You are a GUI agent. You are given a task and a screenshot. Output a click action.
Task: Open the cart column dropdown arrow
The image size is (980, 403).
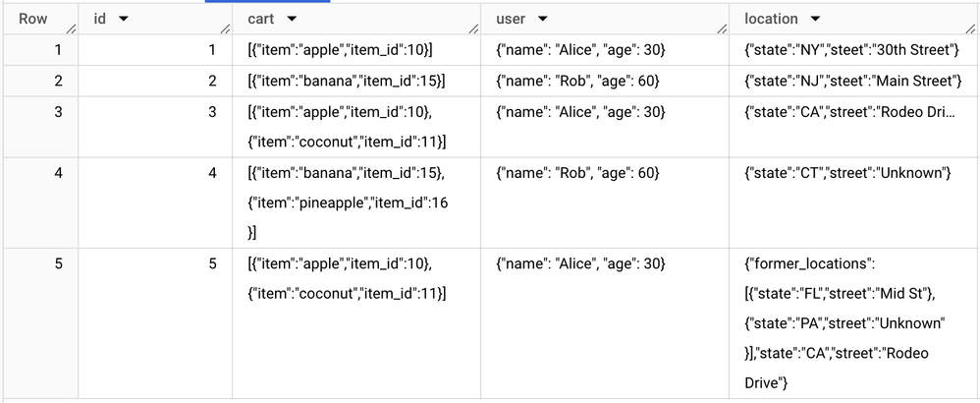292,19
